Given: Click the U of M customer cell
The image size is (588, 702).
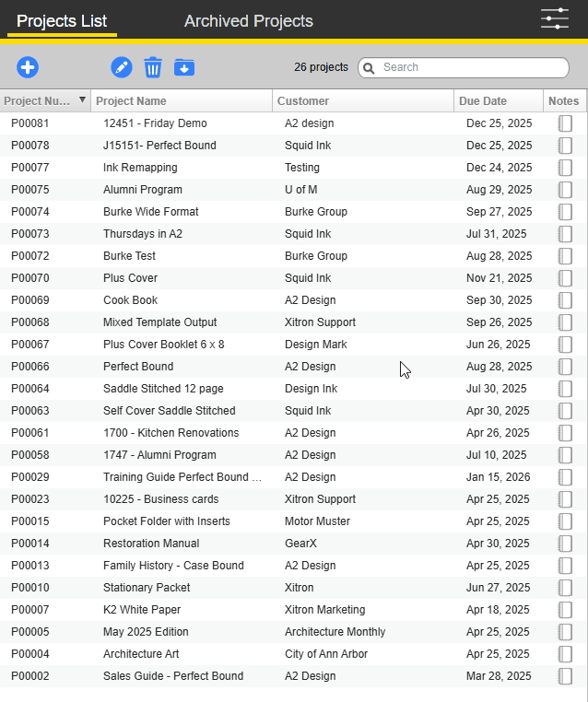Looking at the screenshot, I should coord(301,190).
